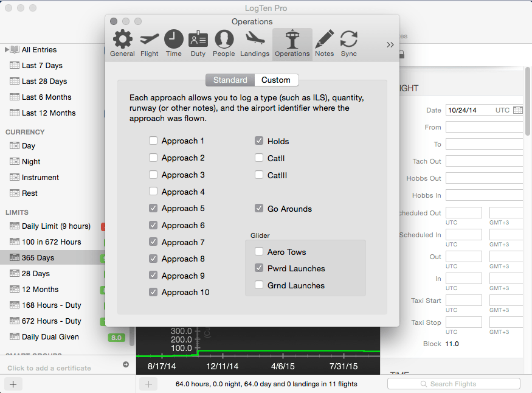Open Sync preferences arrows icon
This screenshot has width=532, height=393.
click(349, 39)
